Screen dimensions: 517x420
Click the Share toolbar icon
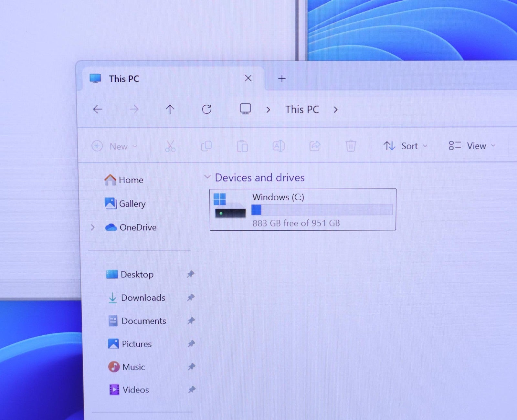tap(315, 146)
